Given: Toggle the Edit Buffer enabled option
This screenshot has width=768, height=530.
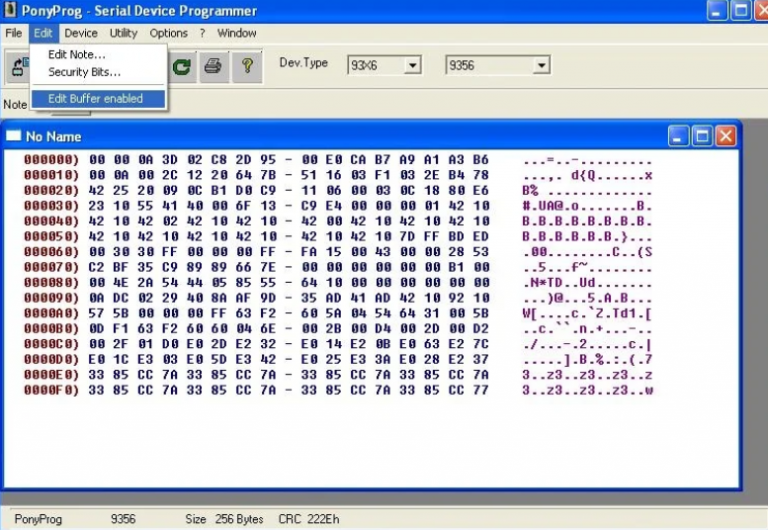Looking at the screenshot, I should [x=96, y=98].
